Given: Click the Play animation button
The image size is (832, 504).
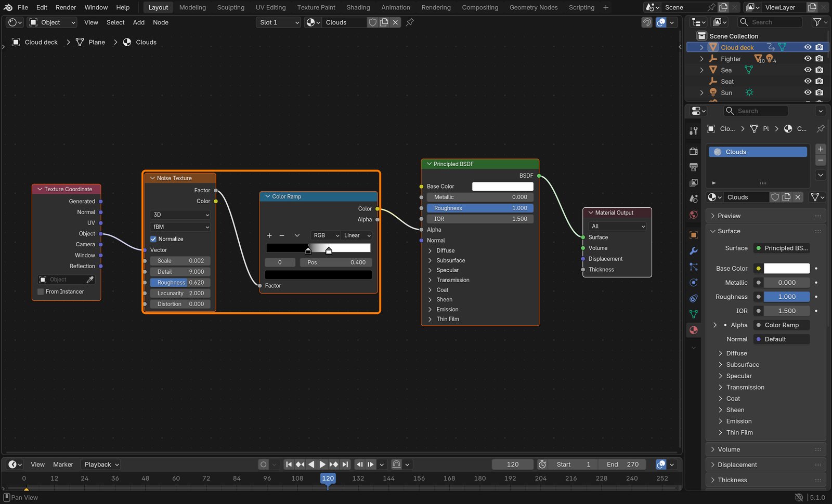Looking at the screenshot, I should pyautogui.click(x=322, y=465).
